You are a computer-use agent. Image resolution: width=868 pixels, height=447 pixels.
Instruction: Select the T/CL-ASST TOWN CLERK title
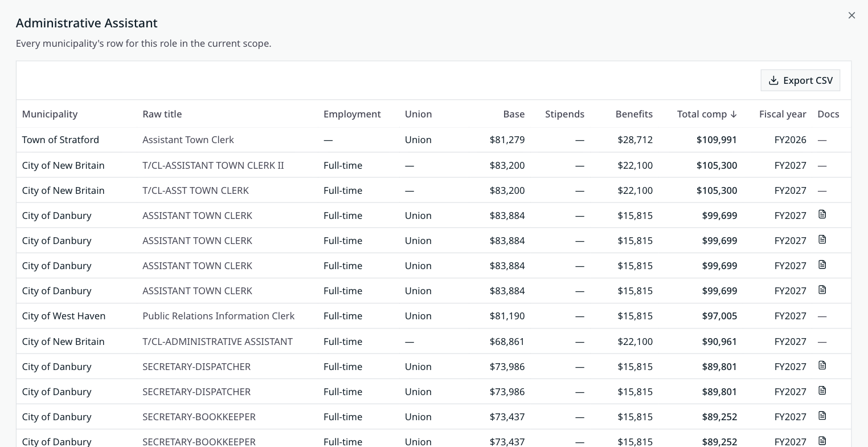[195, 190]
